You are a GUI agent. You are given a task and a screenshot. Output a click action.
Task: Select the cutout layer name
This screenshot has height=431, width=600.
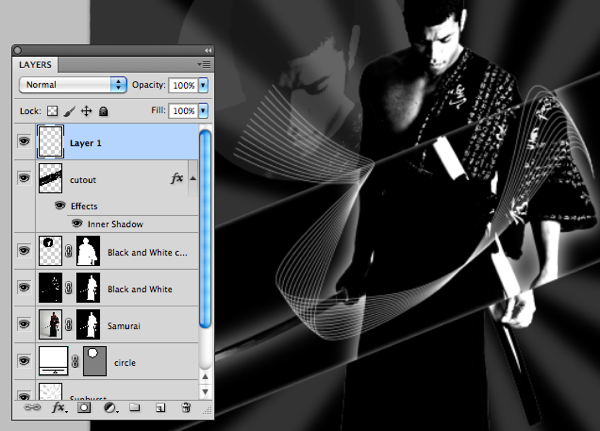click(x=83, y=180)
